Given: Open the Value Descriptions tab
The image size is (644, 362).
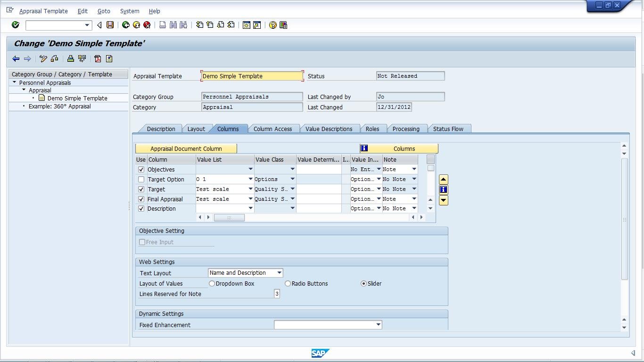Looking at the screenshot, I should coord(329,129).
